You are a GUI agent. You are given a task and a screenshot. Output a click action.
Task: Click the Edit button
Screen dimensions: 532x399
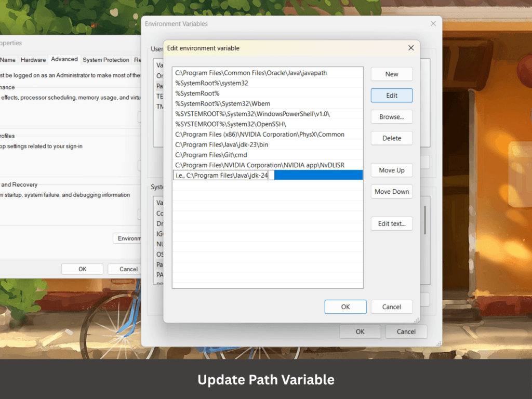point(391,96)
